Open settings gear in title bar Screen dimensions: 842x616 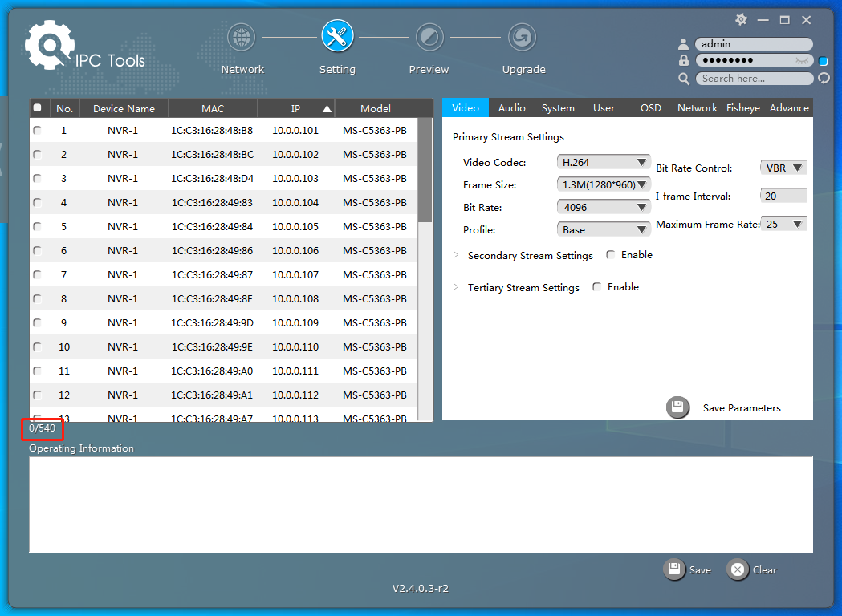(741, 20)
